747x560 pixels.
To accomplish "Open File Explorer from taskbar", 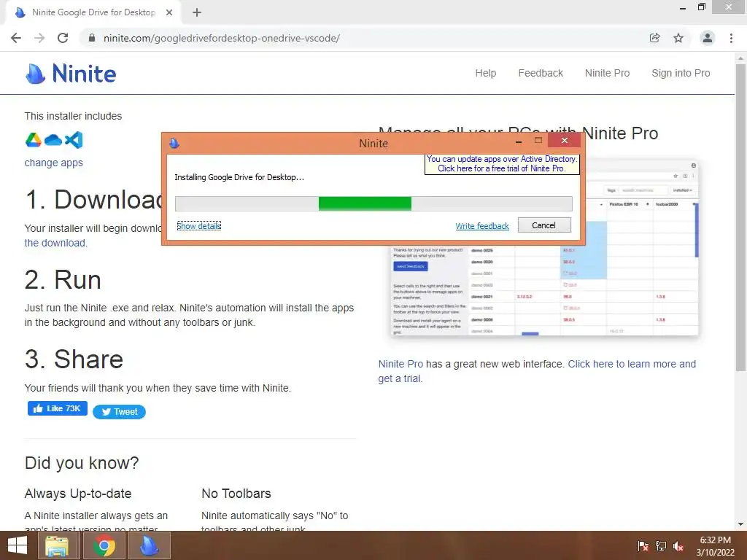I will (x=57, y=545).
